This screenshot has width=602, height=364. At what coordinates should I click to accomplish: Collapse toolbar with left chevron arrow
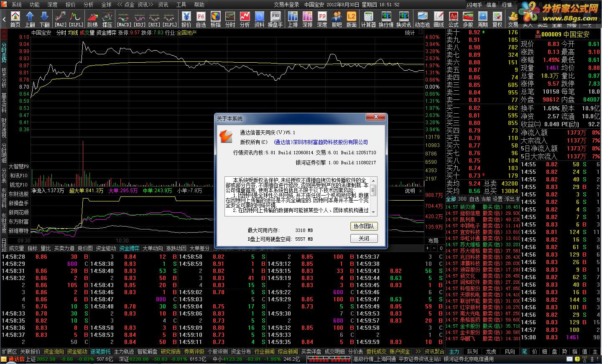[4, 19]
